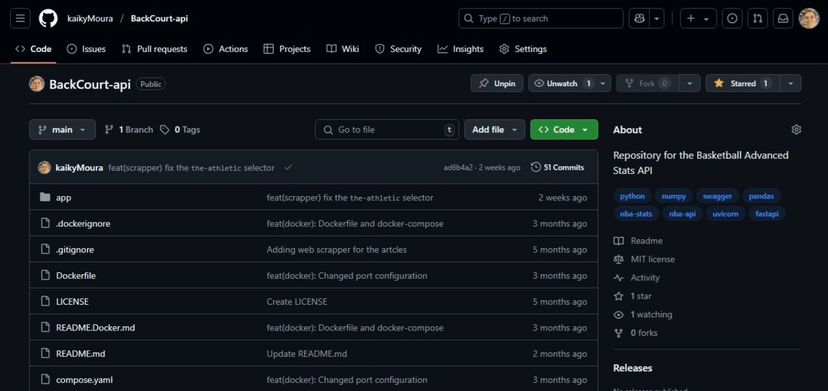Open the Insights tab

460,49
